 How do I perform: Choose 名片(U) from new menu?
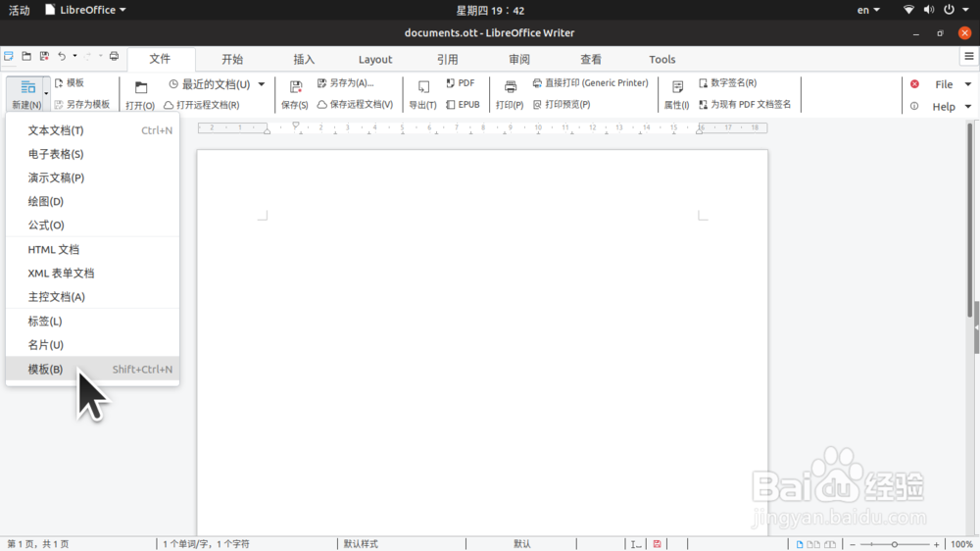point(92,345)
